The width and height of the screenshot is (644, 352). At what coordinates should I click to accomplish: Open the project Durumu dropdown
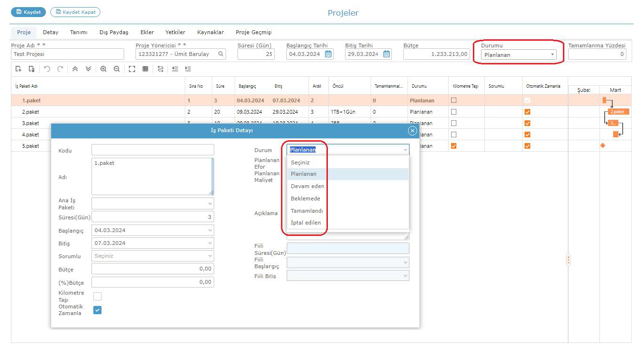coord(518,54)
